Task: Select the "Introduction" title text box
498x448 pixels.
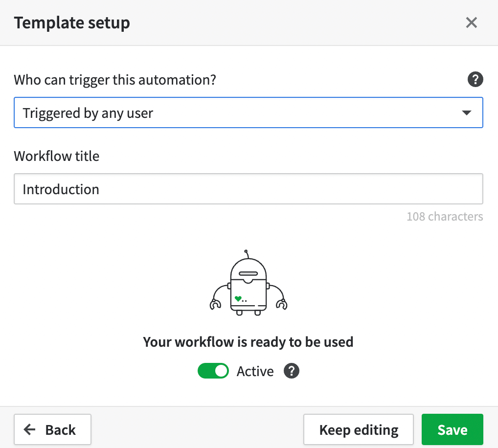Action: [x=249, y=189]
